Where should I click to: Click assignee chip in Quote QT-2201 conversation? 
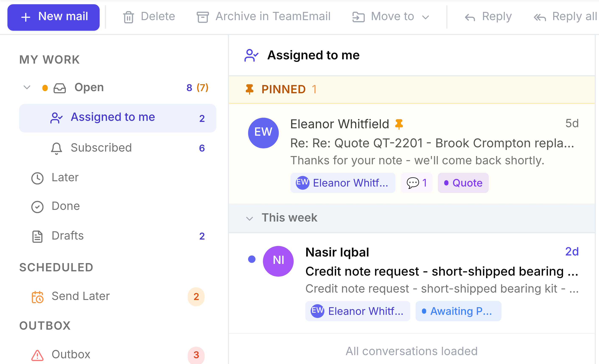(x=343, y=183)
